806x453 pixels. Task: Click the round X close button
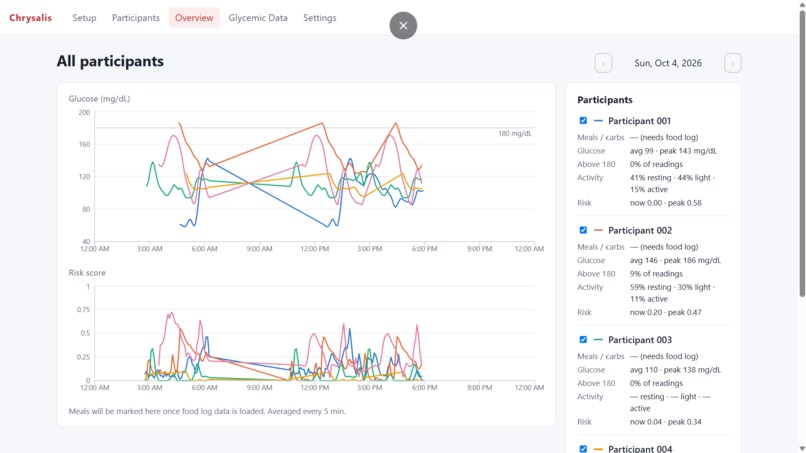403,26
